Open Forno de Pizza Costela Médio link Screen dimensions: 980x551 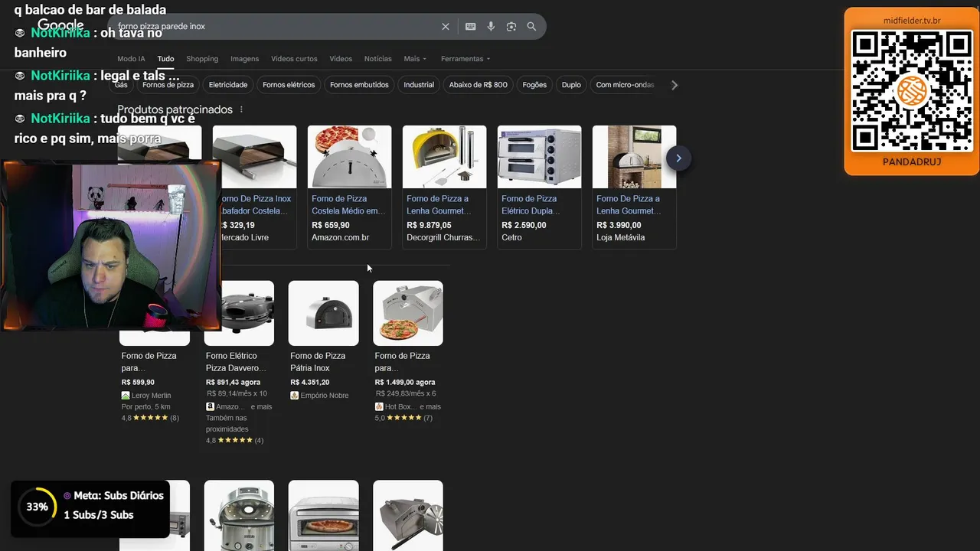pos(348,205)
